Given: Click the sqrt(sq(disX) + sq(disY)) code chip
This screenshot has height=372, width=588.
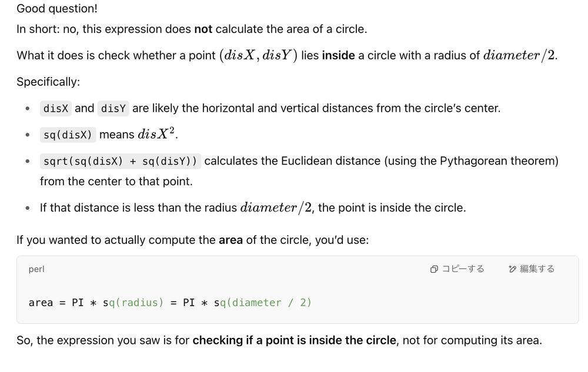Looking at the screenshot, I should pyautogui.click(x=121, y=161).
